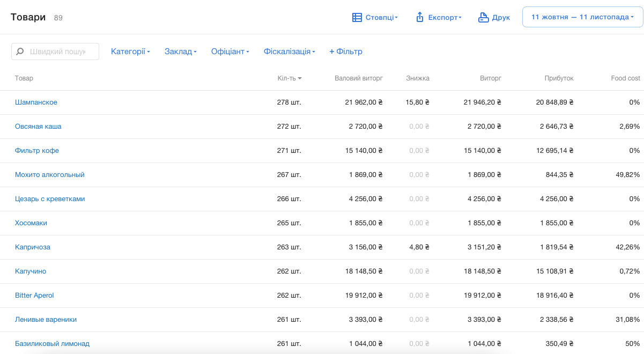Open the Стовпці columns dropdown
The width and height of the screenshot is (644, 354).
[x=375, y=17]
